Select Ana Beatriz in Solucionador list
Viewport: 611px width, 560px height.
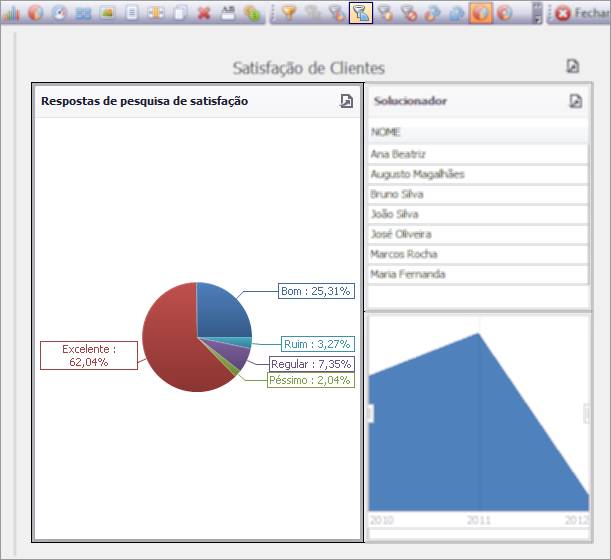click(478, 154)
